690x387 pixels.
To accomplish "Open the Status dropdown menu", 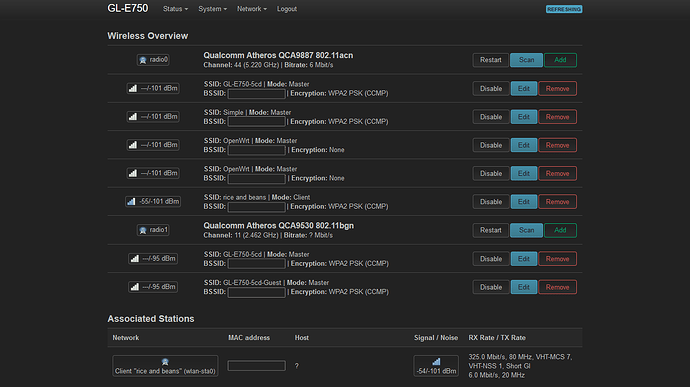I will pyautogui.click(x=175, y=9).
